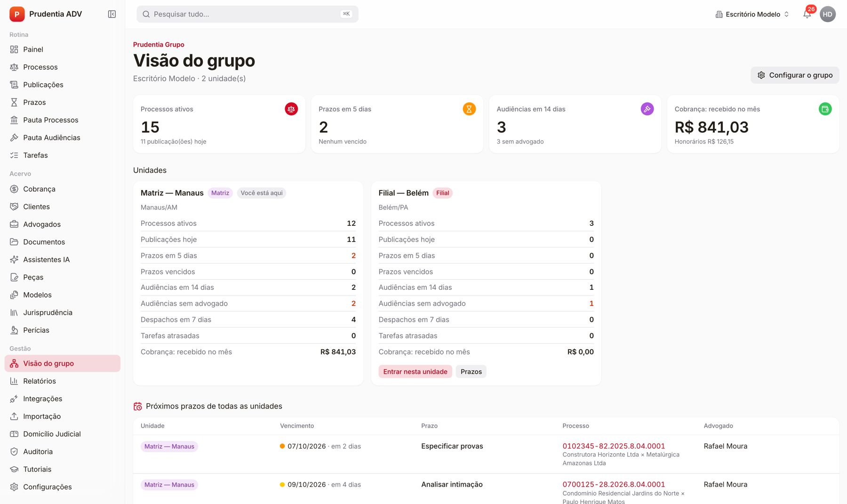Click the Auditoria shield icon
The width and height of the screenshot is (847, 504).
point(14,452)
